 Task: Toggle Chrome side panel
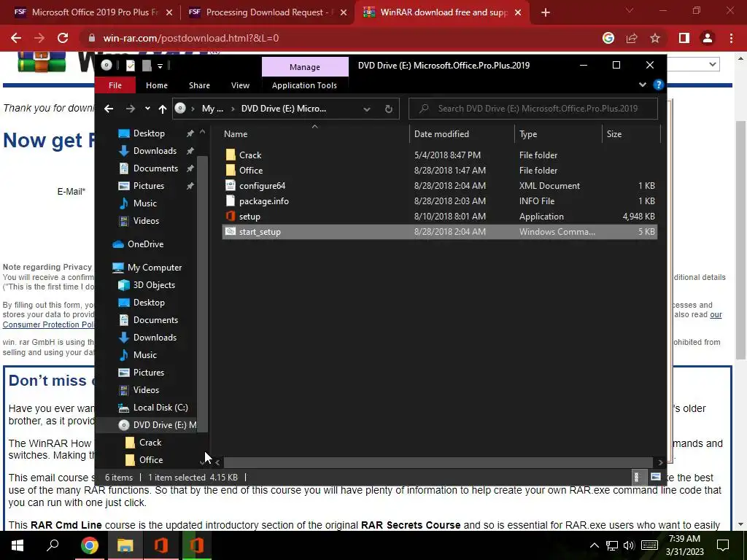click(x=684, y=38)
